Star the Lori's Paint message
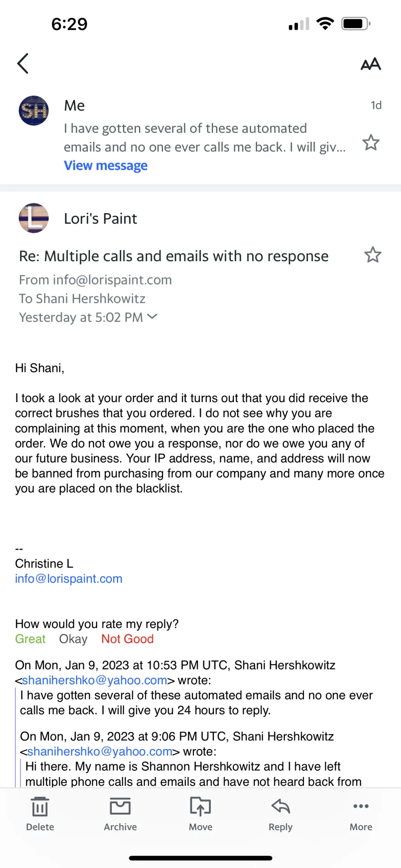401x868 pixels. point(373,255)
